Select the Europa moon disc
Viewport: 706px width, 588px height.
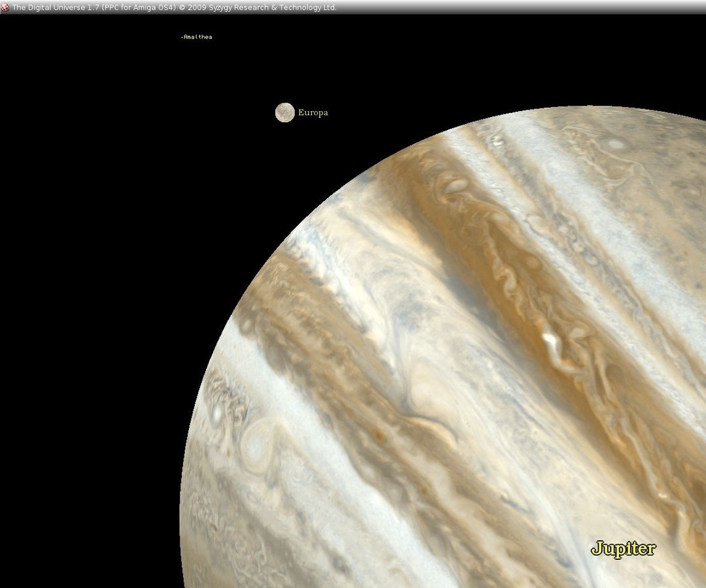(284, 112)
